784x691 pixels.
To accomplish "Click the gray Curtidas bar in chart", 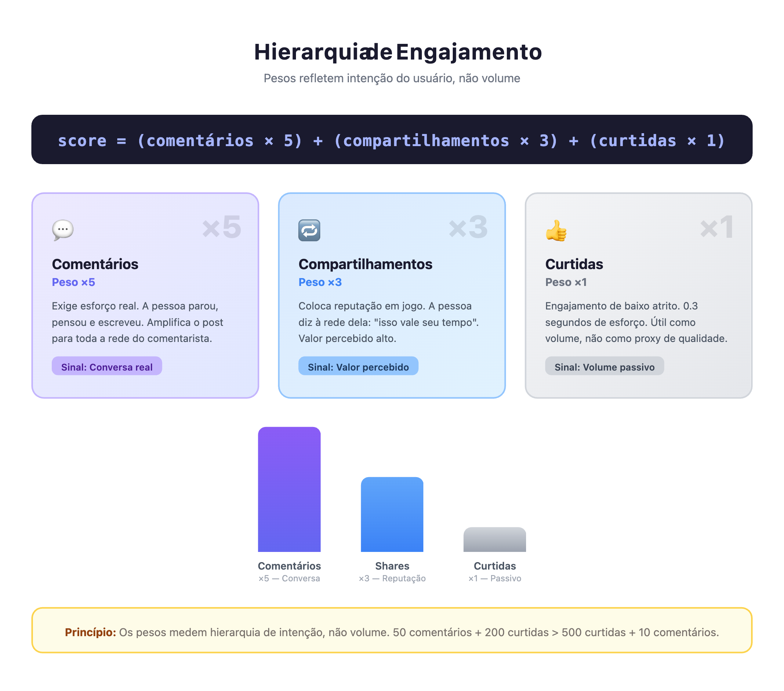I will [x=495, y=539].
